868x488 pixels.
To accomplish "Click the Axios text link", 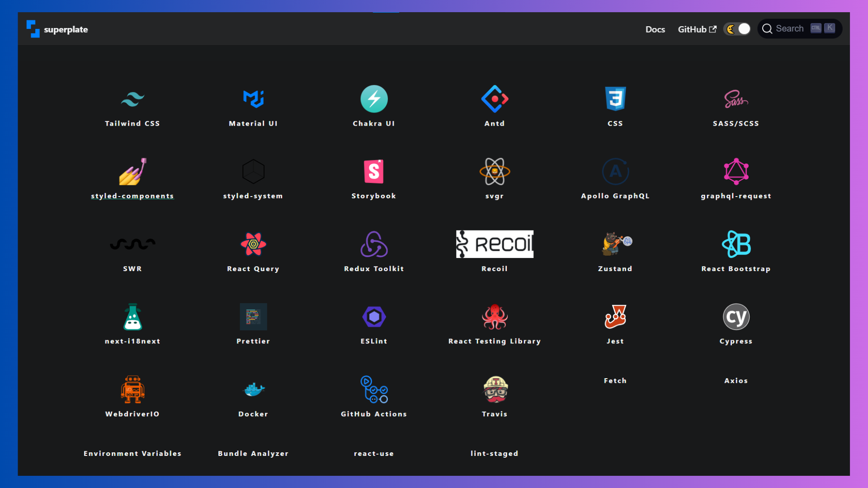I will coord(736,381).
